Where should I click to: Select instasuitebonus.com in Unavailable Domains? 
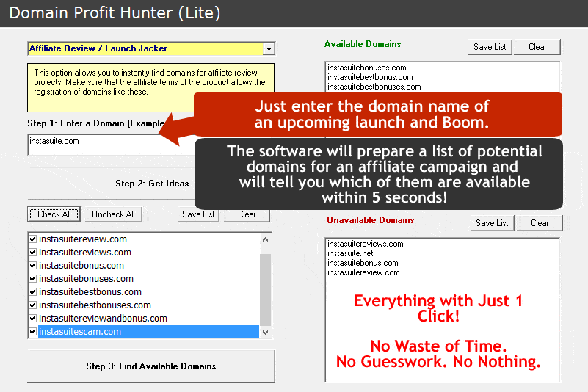(363, 263)
